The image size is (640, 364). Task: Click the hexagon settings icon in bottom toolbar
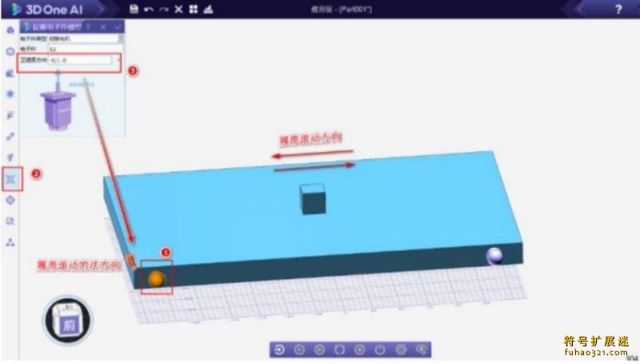pyautogui.click(x=402, y=350)
